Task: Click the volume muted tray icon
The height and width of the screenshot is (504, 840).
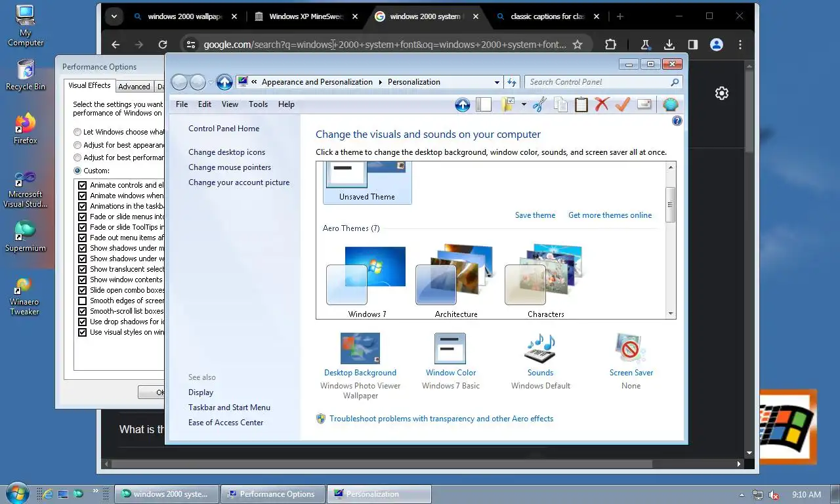Action: pos(774,494)
